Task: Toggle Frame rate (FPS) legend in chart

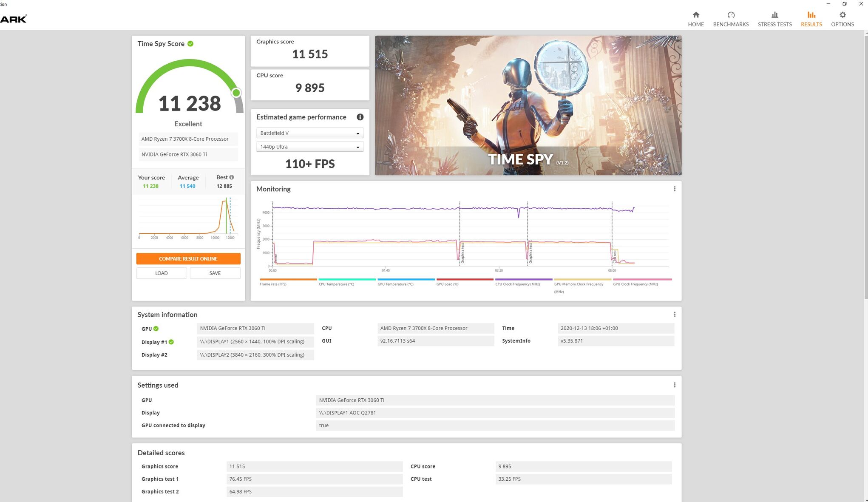Action: point(273,284)
